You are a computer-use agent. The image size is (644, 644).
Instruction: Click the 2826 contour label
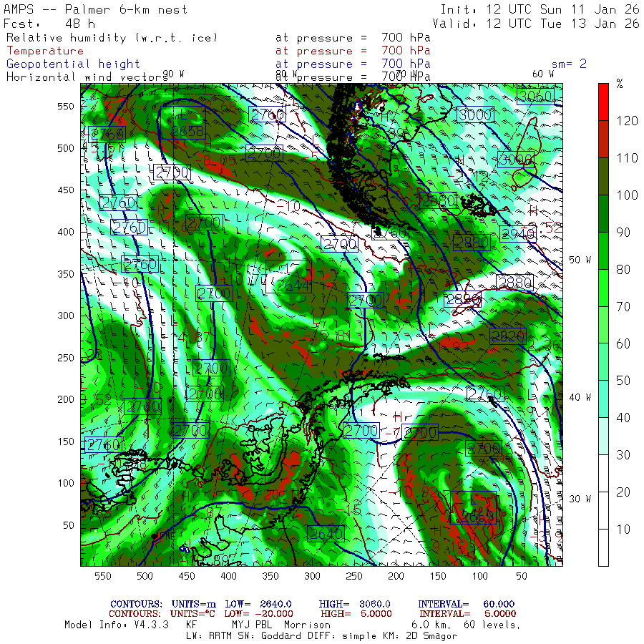(x=507, y=336)
